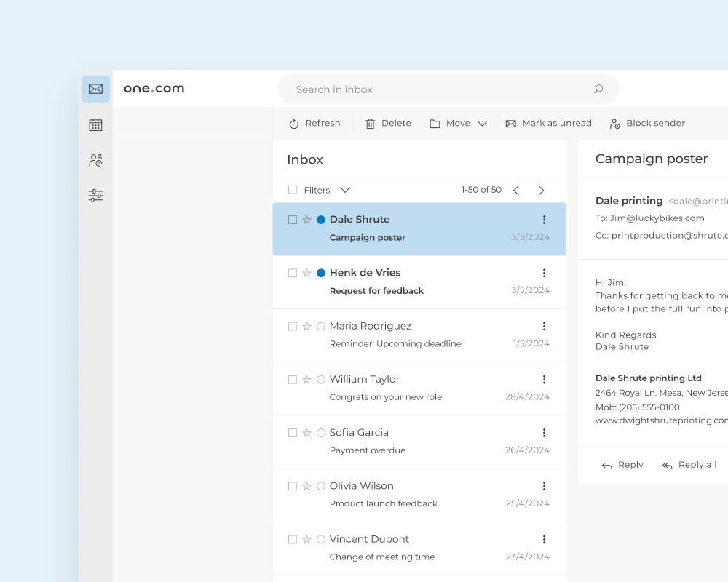Open the Change of meeting time email

(x=420, y=549)
